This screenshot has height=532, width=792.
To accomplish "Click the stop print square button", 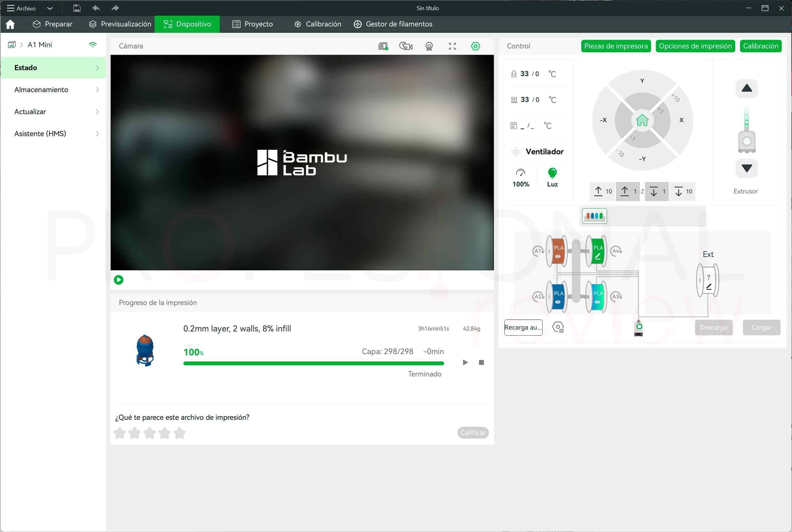I will (x=481, y=362).
